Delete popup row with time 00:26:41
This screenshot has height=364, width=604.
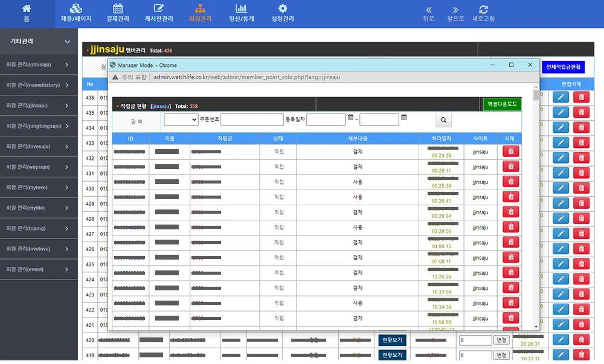(511, 197)
